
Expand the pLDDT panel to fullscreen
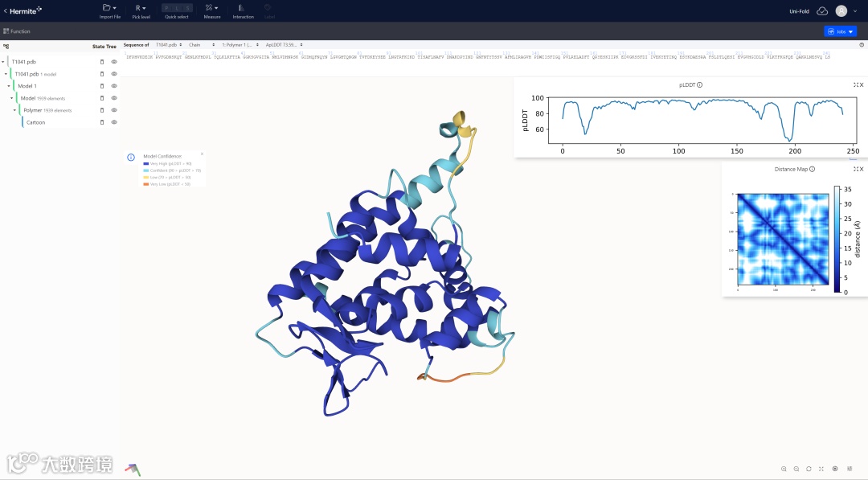[x=856, y=85]
